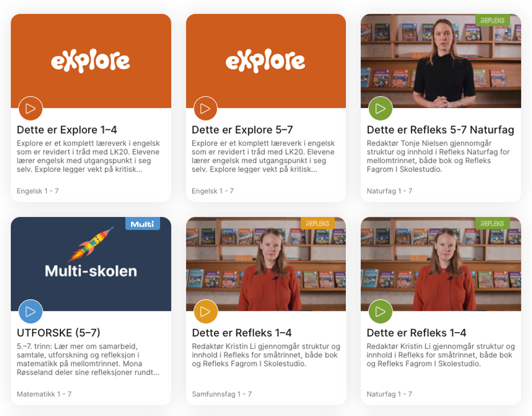The width and height of the screenshot is (532, 416).
Task: Open the 'Dette er Explore 1–4' title
Action: pyautogui.click(x=67, y=130)
